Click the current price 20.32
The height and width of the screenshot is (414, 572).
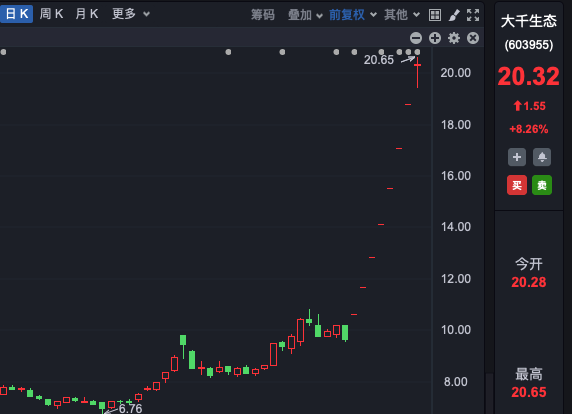529,76
